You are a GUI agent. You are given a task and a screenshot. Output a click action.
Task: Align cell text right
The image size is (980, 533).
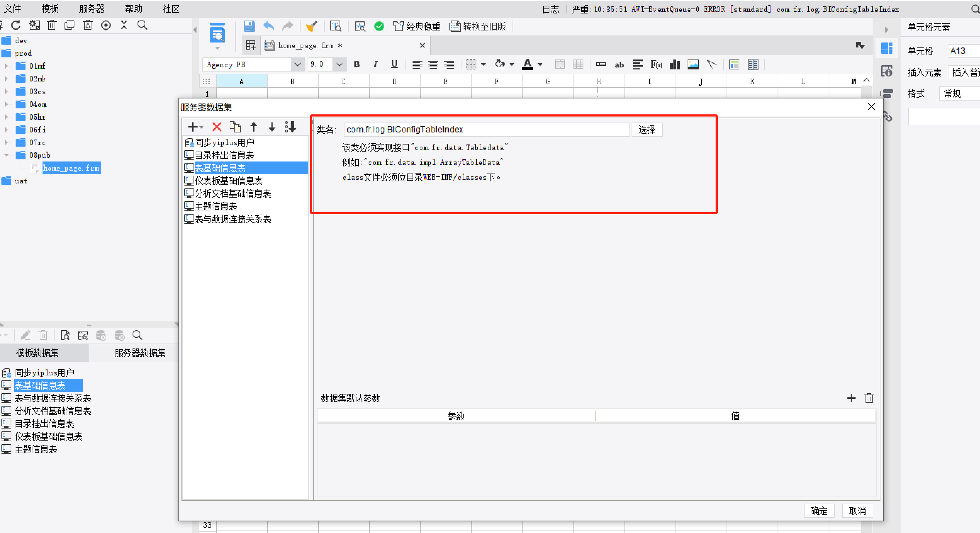(x=449, y=64)
